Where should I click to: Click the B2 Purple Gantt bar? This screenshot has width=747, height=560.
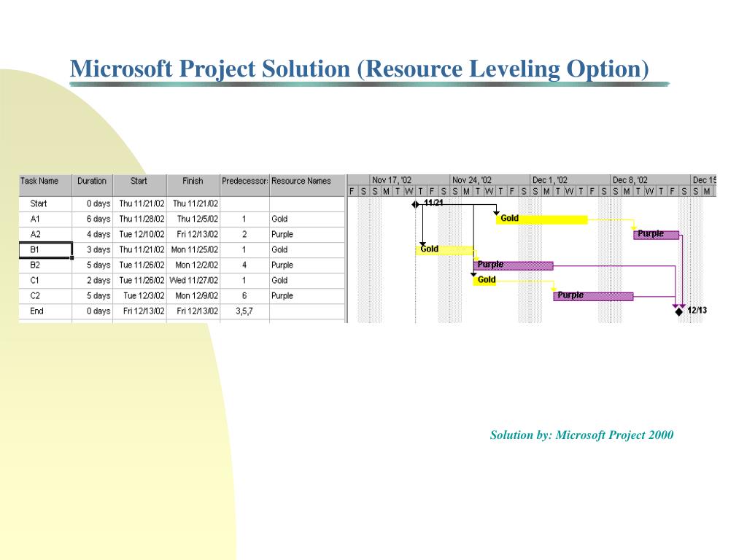pyautogui.click(x=513, y=265)
